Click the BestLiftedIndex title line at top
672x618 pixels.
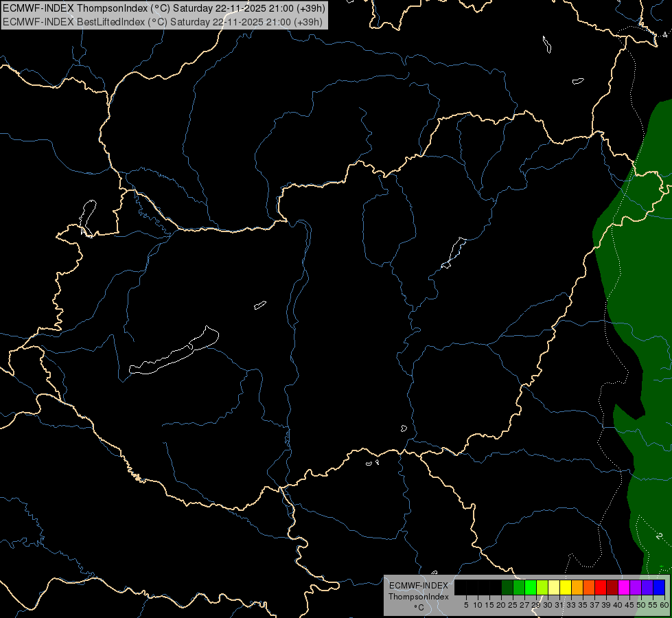(163, 22)
